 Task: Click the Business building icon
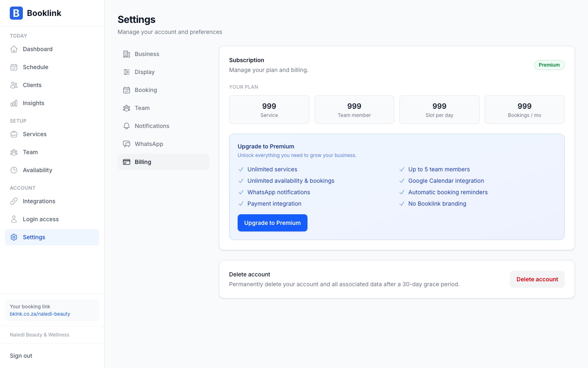pyautogui.click(x=127, y=54)
